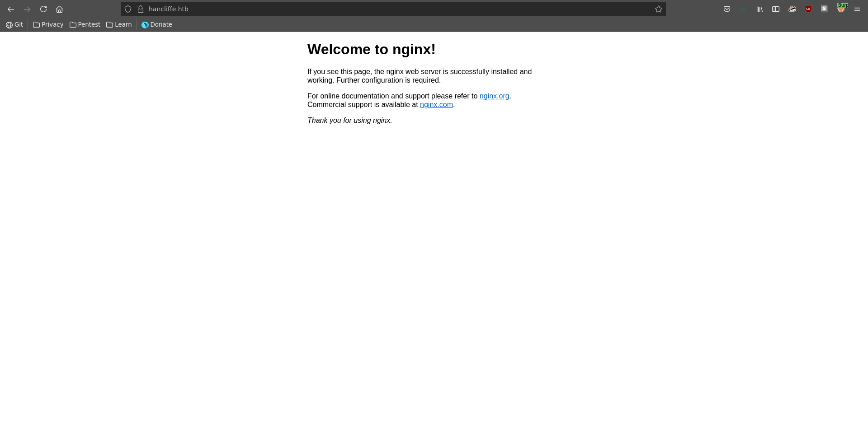Expand the Pentest bookmarks folder

click(x=85, y=24)
